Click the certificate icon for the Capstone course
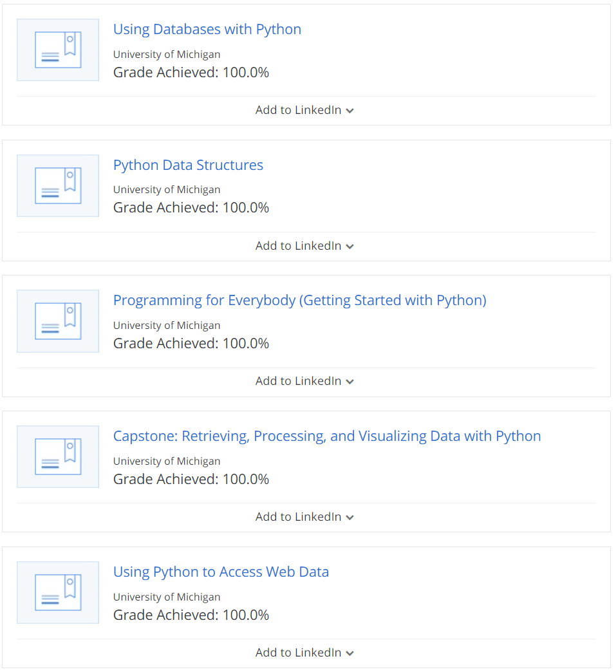616x672 pixels. (57, 456)
